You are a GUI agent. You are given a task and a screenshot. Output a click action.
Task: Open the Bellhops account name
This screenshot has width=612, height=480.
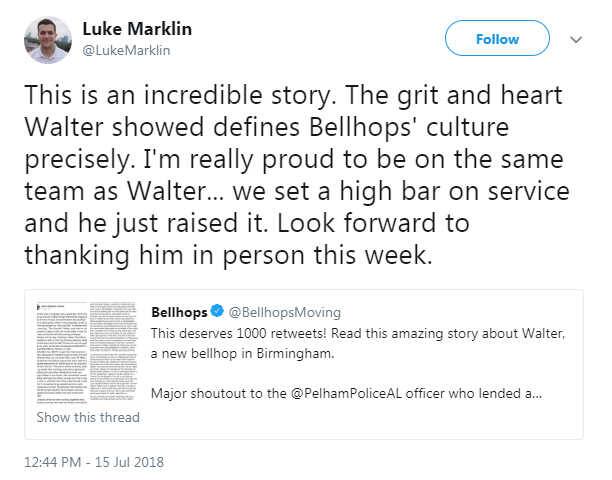(x=179, y=312)
